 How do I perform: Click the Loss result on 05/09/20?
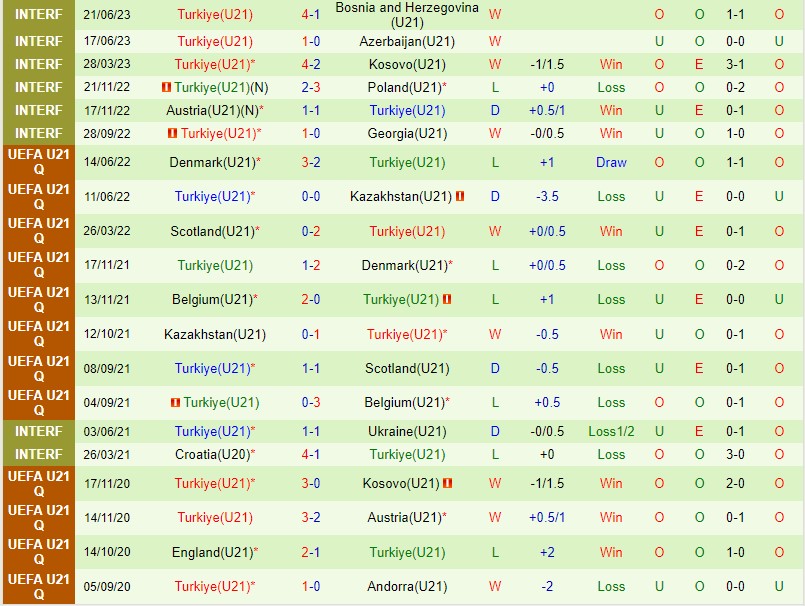pos(611,586)
